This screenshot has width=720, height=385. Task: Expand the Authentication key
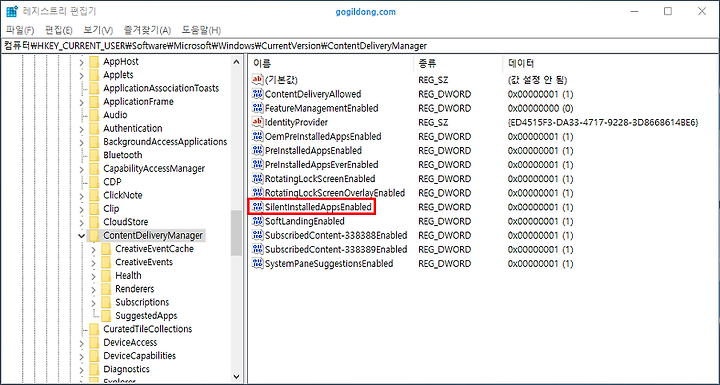[x=82, y=129]
